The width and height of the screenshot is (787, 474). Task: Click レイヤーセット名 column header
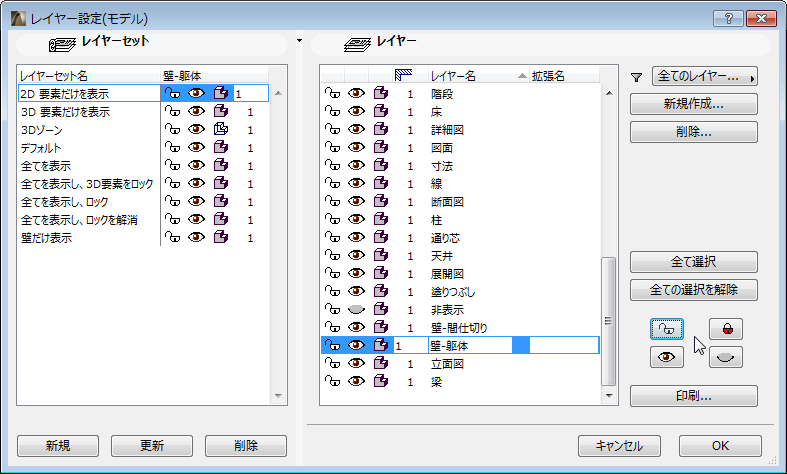(x=89, y=75)
